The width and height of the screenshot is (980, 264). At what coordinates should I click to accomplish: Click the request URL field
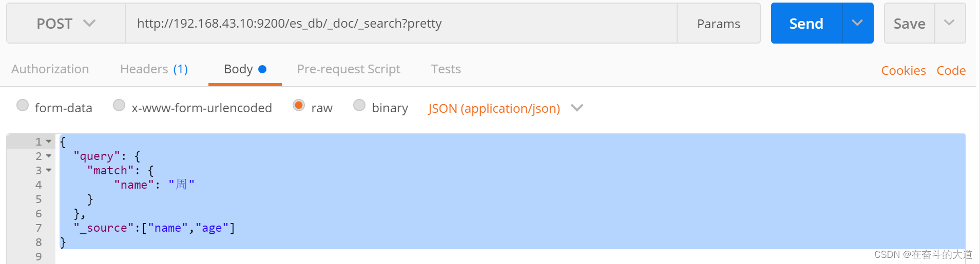click(400, 24)
